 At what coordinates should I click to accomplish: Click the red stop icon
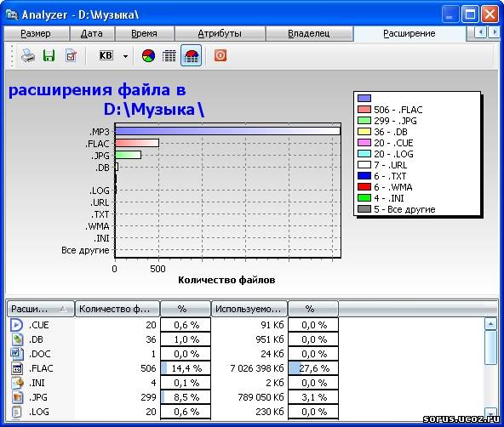tap(220, 55)
